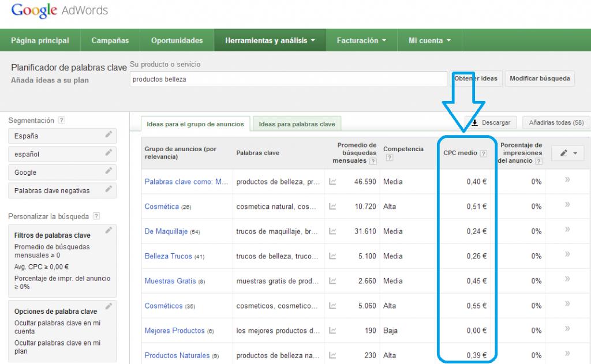
Task: Click pencil icon for Palabras clave negativas
Action: 108,189
